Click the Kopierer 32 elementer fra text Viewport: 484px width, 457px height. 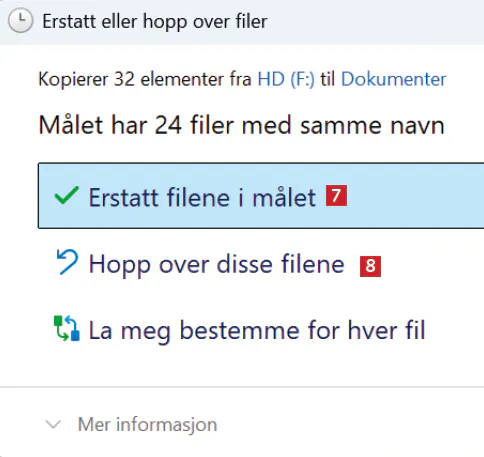[145, 79]
